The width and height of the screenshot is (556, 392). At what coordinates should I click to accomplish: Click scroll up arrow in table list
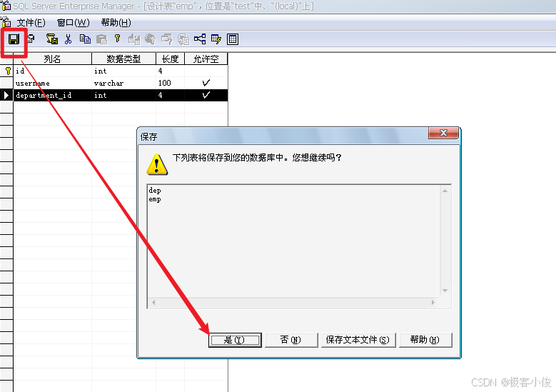click(x=445, y=191)
